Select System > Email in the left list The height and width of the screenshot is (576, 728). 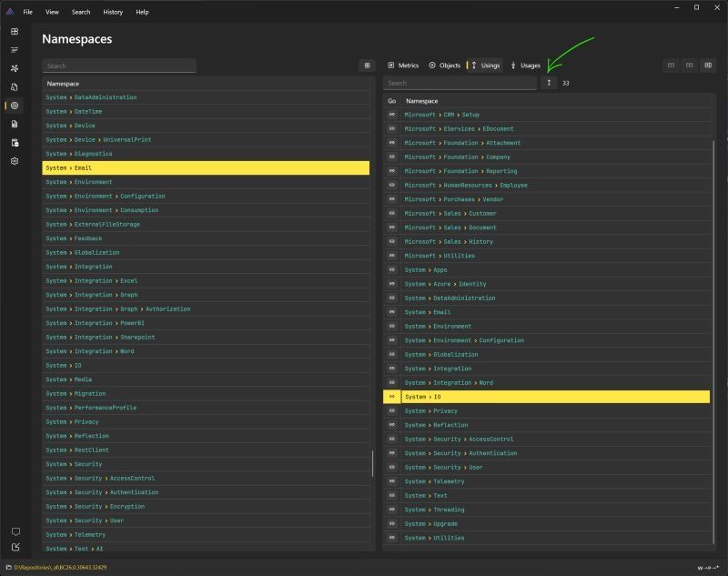206,168
